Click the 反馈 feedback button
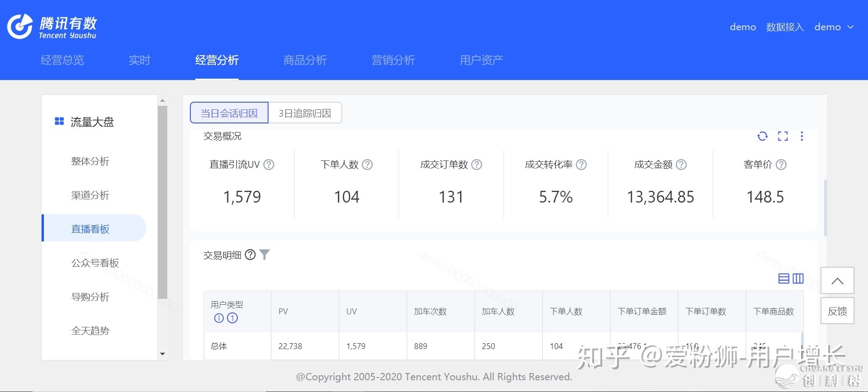 coord(837,311)
